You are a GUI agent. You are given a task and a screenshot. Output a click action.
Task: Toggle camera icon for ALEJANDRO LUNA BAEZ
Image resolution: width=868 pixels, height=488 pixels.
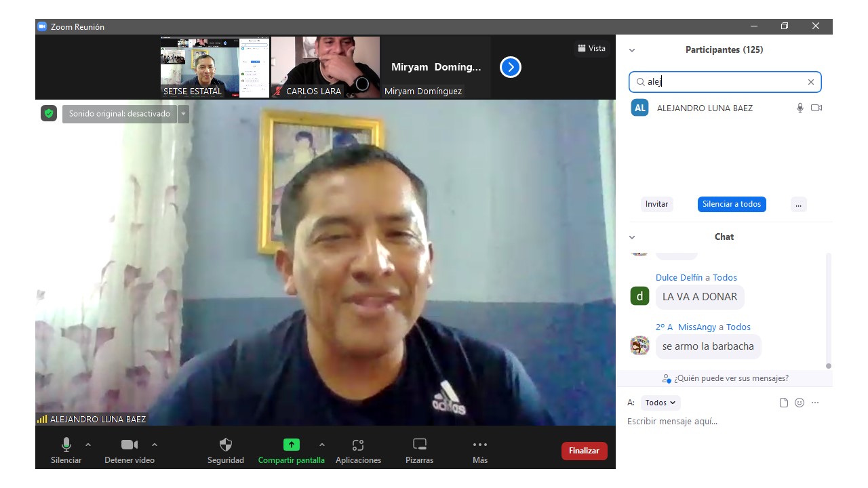(816, 108)
